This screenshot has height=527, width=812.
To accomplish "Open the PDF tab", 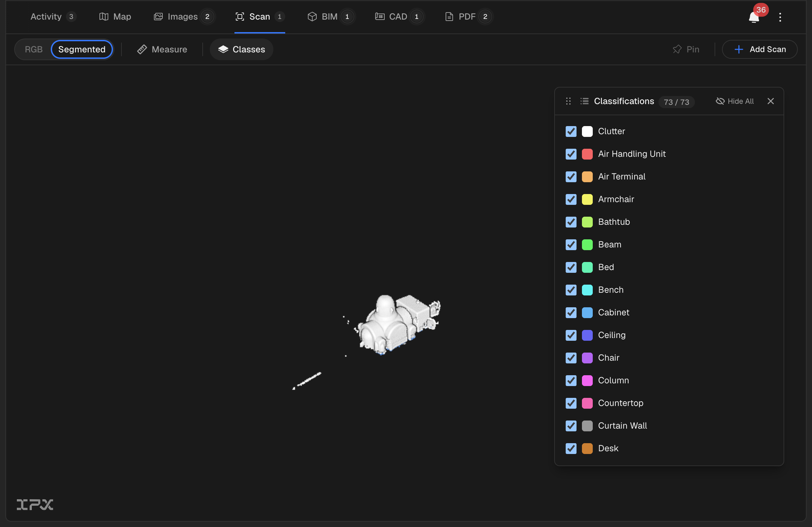I will (469, 17).
